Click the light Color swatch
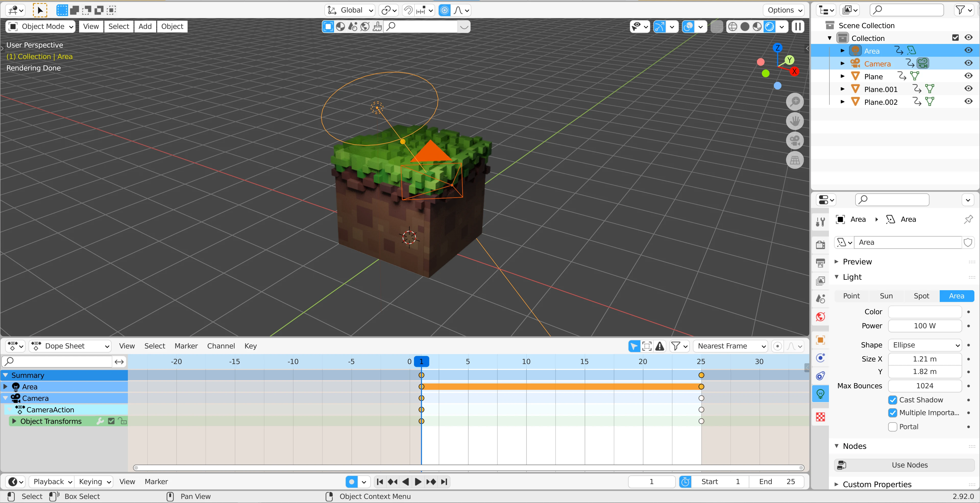Viewport: 980px width, 503px height. [x=925, y=312]
